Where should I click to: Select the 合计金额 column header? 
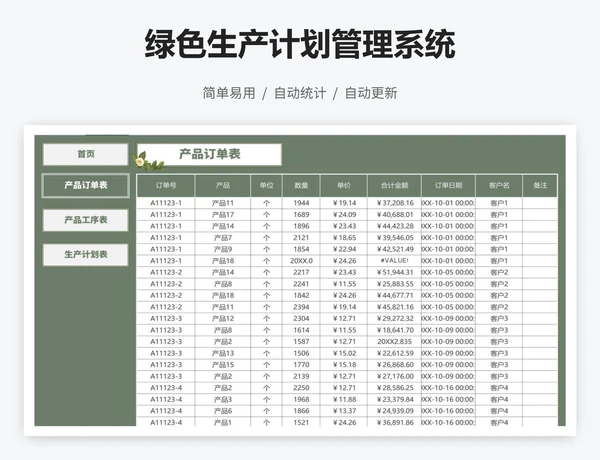(394, 186)
